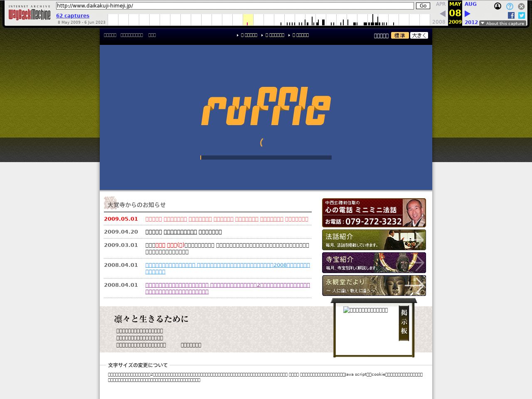532x399 pixels.
Task: Go to next capture arrow
Action: 468,14
